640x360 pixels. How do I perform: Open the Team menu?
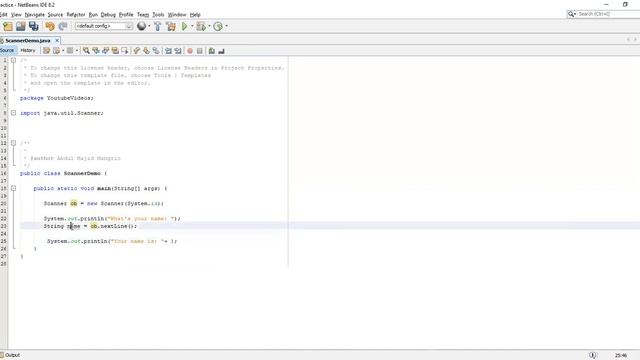point(143,15)
